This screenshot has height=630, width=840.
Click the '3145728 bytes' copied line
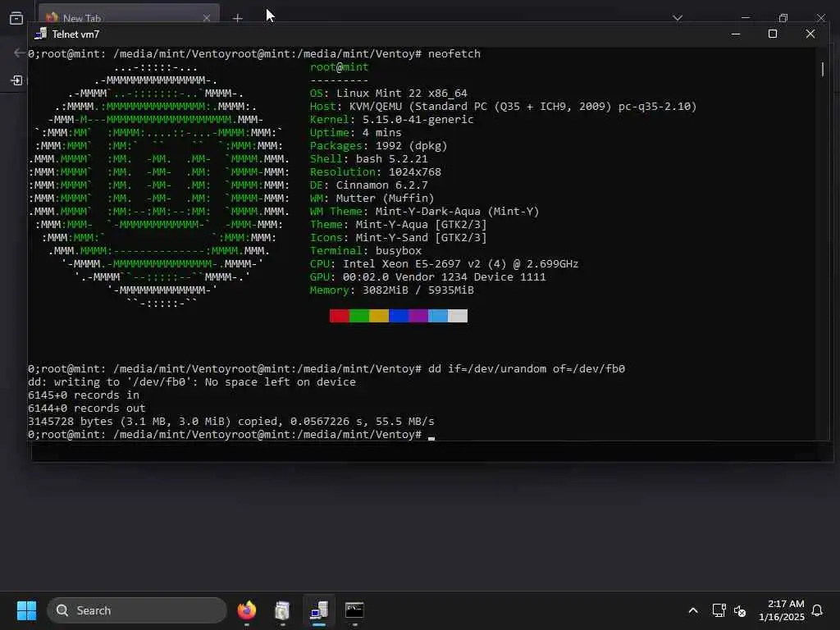(231, 421)
